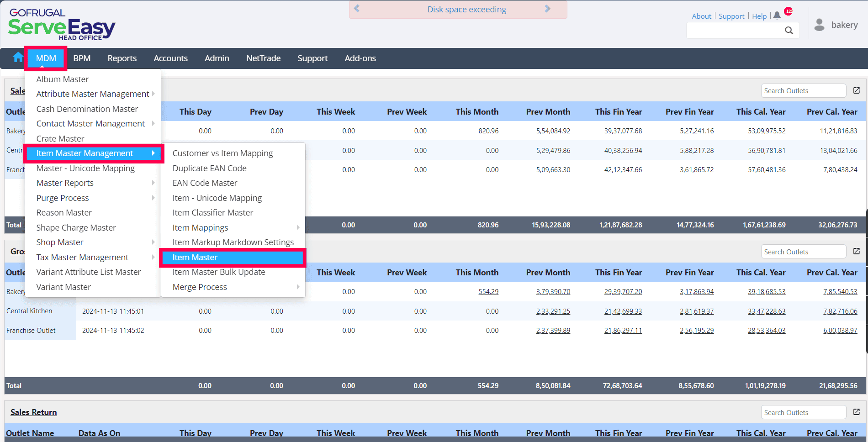The width and height of the screenshot is (868, 442).
Task: Open the Sales Return heading link
Action: 34,412
